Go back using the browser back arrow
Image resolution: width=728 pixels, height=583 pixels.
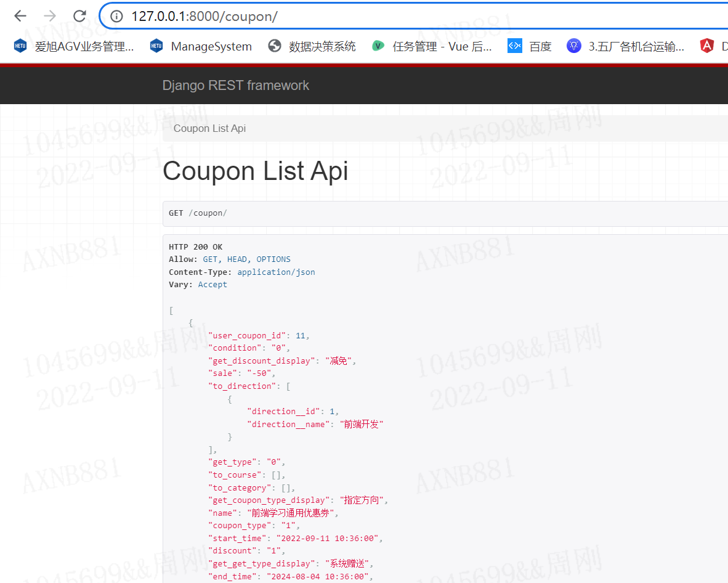click(20, 16)
